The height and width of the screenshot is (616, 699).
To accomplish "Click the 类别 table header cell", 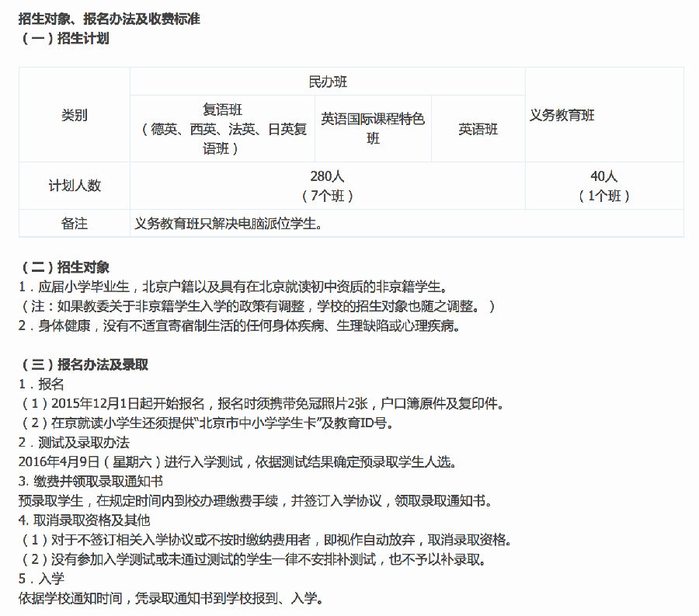I will click(75, 115).
